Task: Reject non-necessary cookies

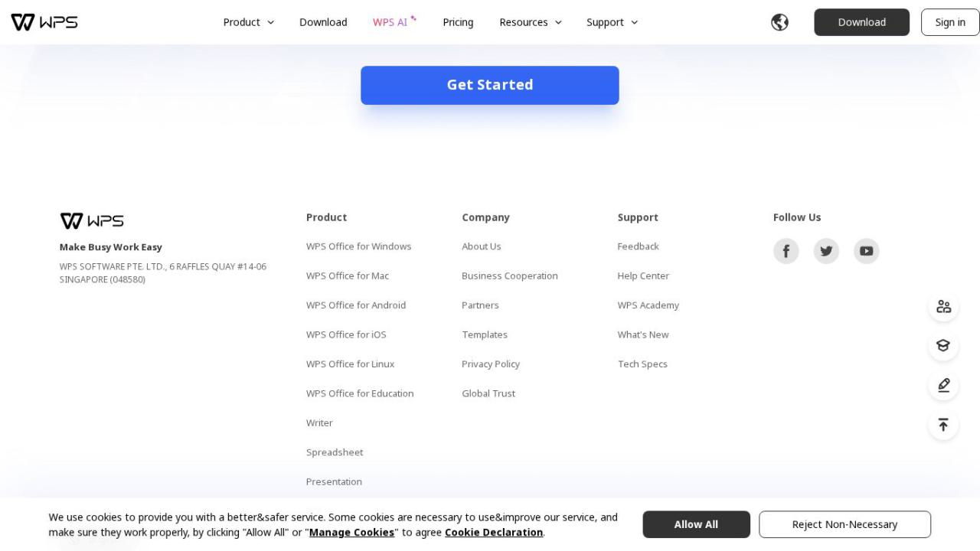Action: tap(844, 524)
